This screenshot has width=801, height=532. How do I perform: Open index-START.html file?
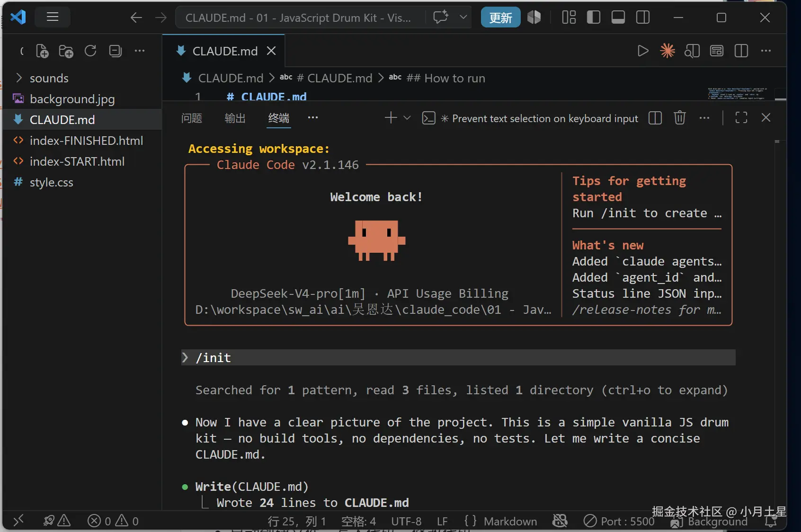coord(82,161)
